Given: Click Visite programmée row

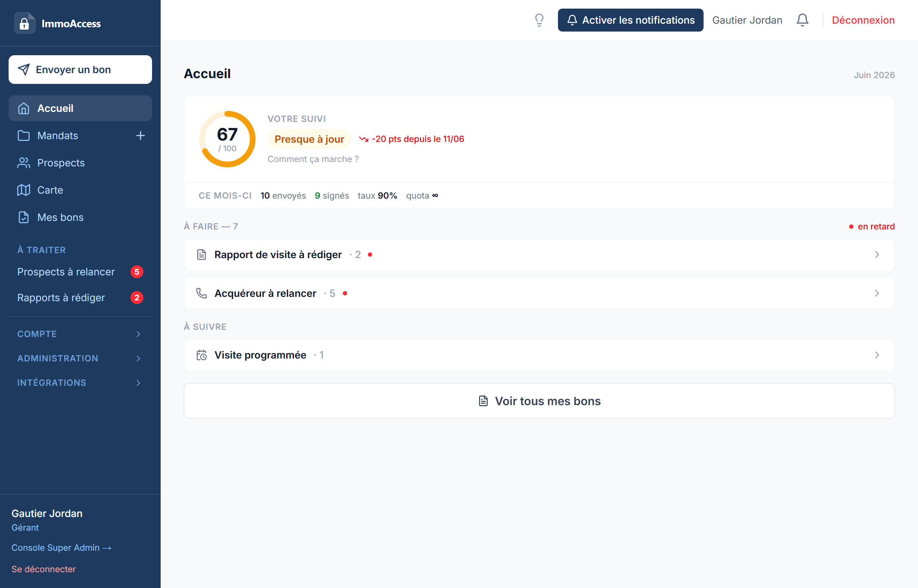Looking at the screenshot, I should pyautogui.click(x=539, y=355).
